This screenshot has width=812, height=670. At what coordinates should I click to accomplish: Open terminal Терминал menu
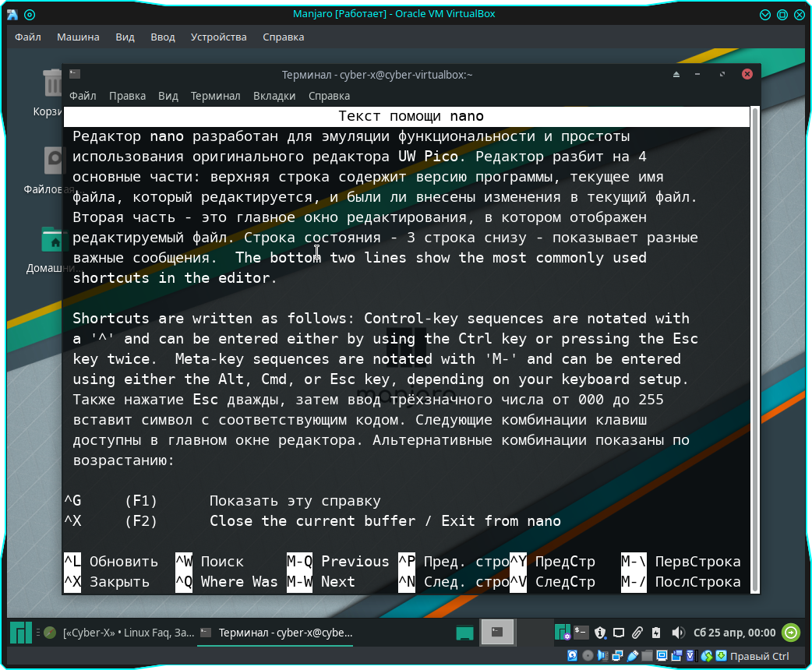(215, 96)
